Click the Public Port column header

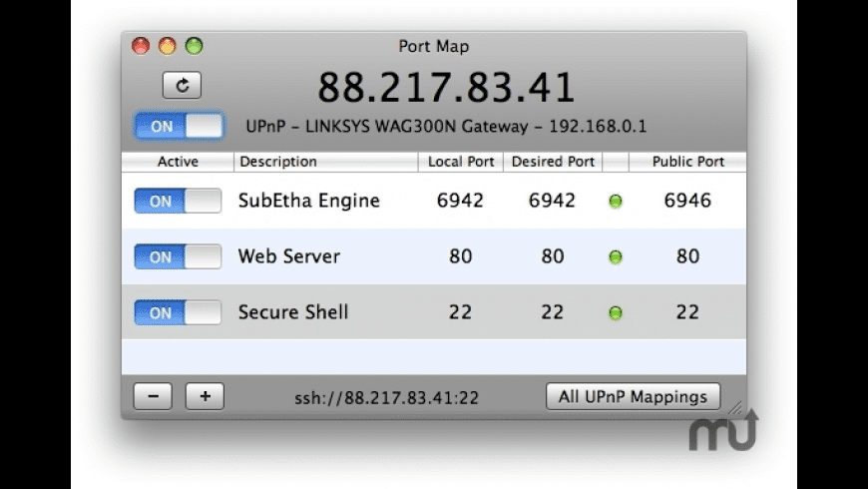click(x=687, y=162)
